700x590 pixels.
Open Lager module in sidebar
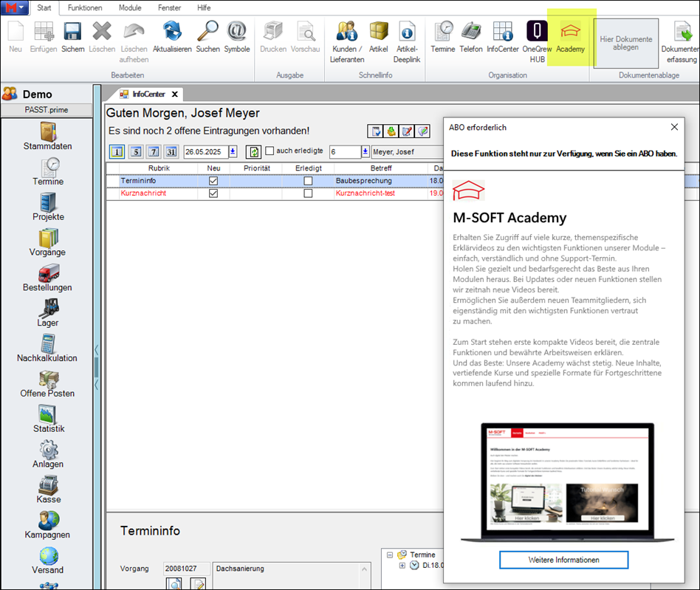[x=48, y=313]
